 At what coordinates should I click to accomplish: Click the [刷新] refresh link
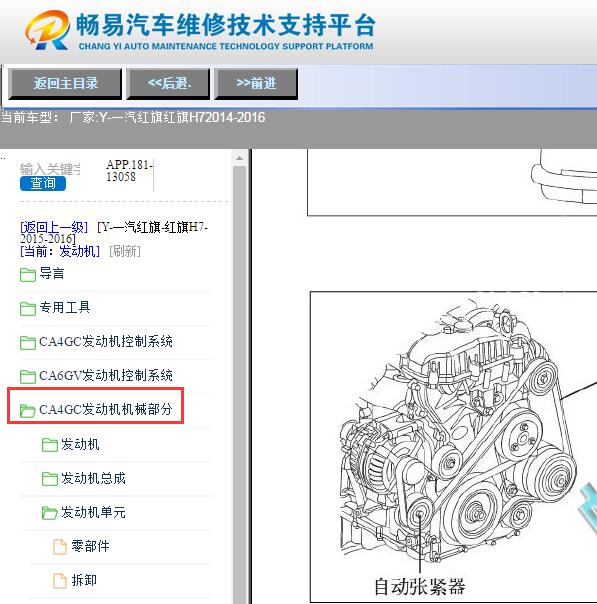125,251
